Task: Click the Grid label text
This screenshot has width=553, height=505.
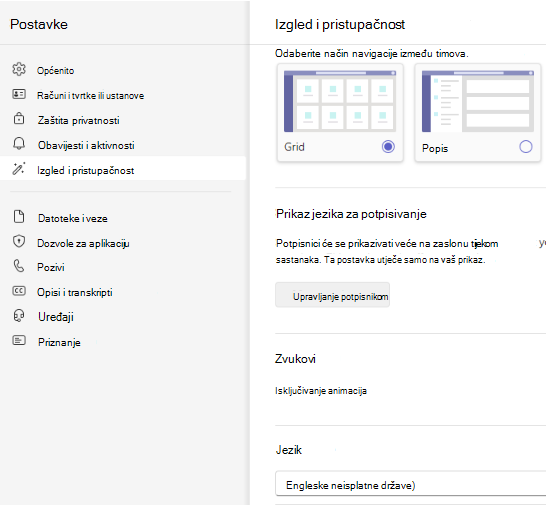Action: point(294,147)
